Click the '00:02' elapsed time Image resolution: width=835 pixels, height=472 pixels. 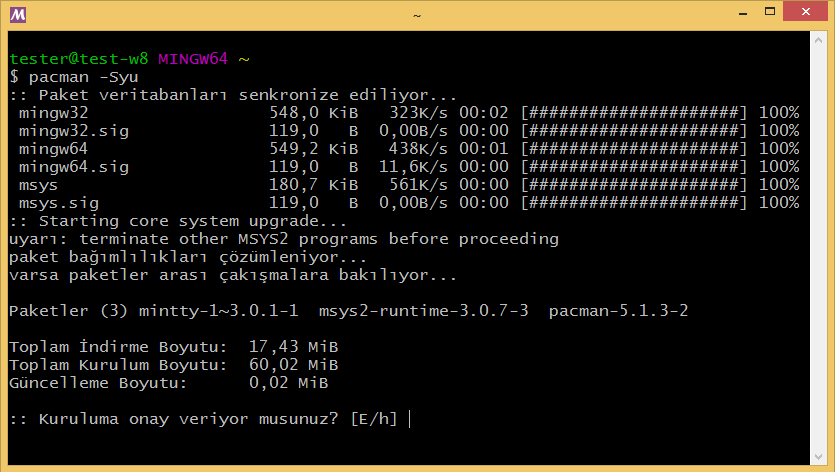coord(484,113)
